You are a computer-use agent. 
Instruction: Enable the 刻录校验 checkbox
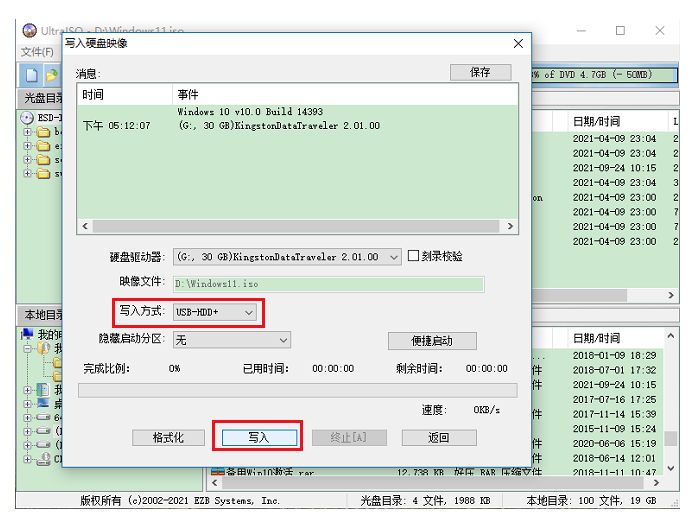coord(414,256)
